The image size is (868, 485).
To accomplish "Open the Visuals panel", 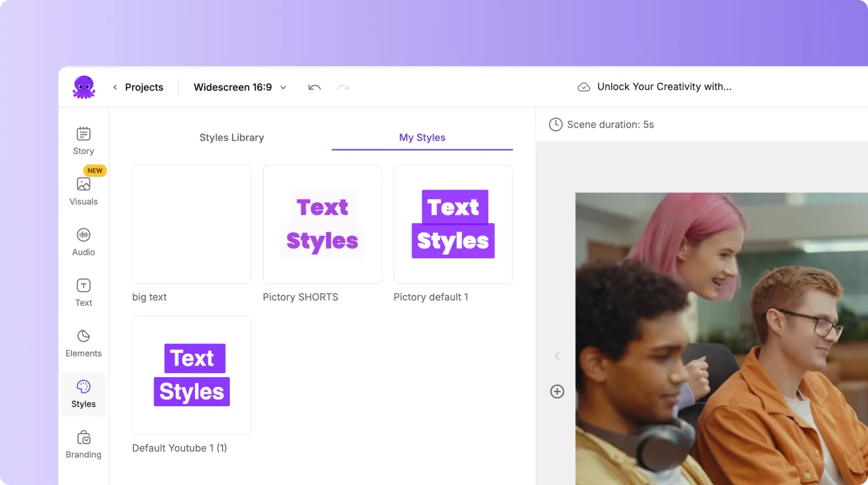I will coord(84,192).
